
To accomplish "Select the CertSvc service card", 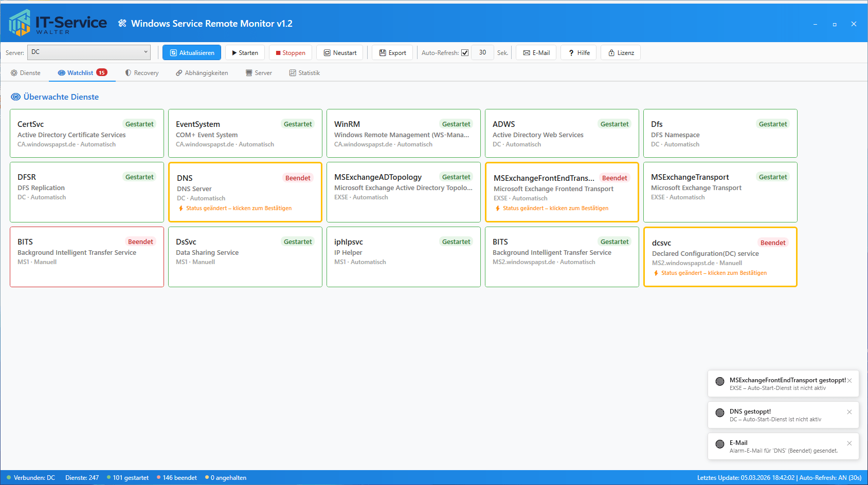I will coord(87,134).
